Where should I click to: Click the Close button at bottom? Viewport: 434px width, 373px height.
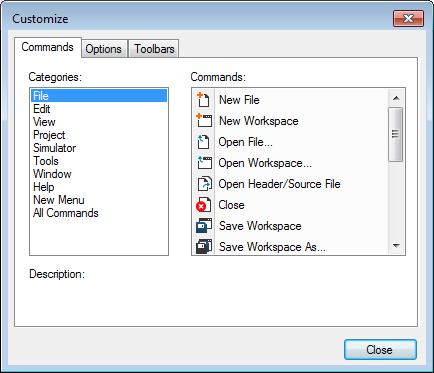click(380, 350)
